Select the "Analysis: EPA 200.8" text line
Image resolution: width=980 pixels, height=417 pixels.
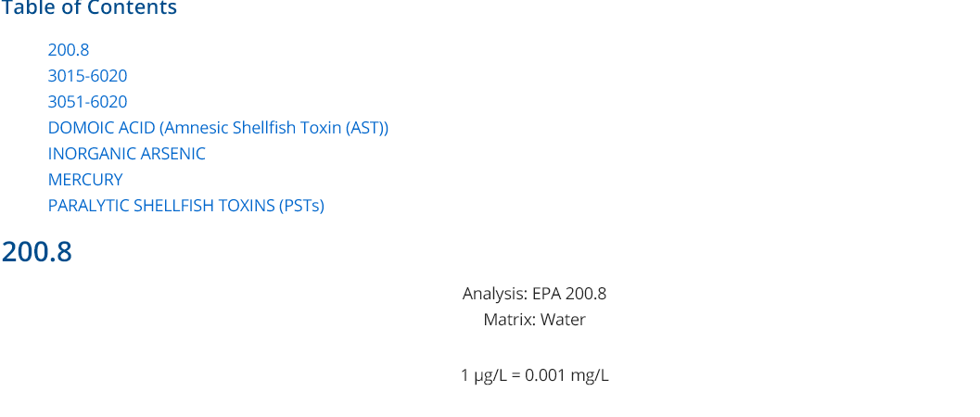coord(534,294)
